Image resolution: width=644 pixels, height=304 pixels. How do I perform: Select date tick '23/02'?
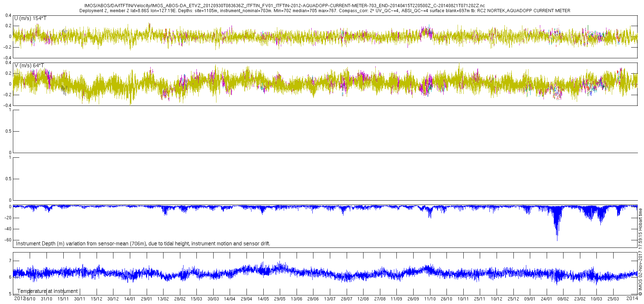coord(580,299)
